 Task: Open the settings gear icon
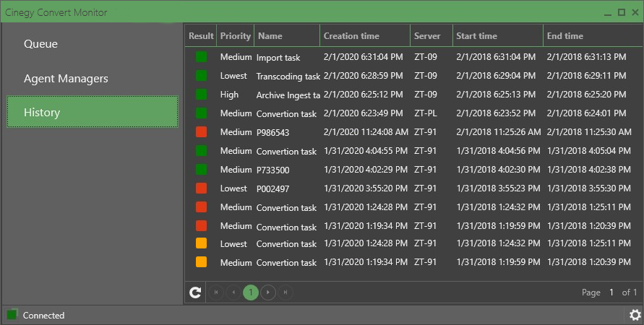635,315
